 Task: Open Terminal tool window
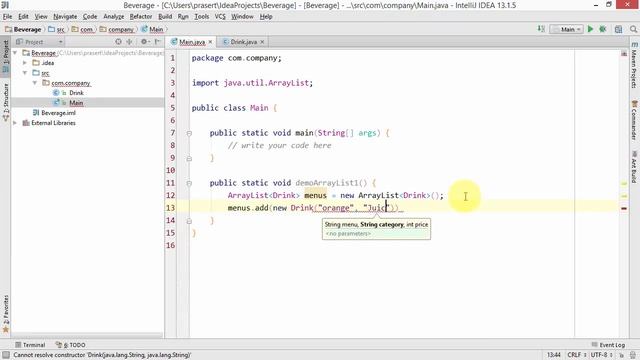tap(30, 345)
